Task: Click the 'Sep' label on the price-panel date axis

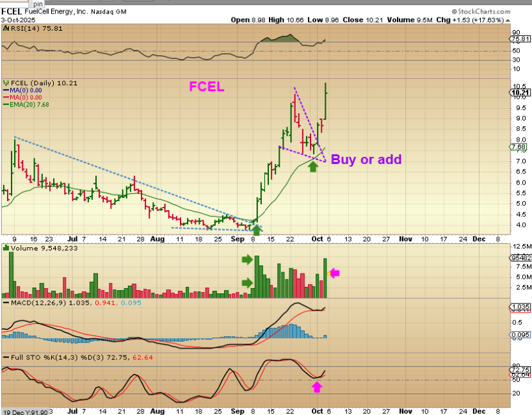Action: (x=238, y=240)
